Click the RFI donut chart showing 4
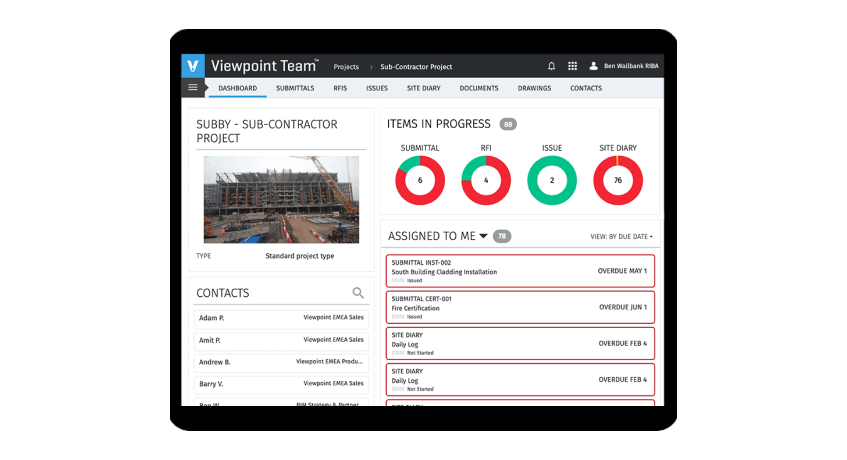Viewport: 847px width, 460px height. [x=486, y=180]
